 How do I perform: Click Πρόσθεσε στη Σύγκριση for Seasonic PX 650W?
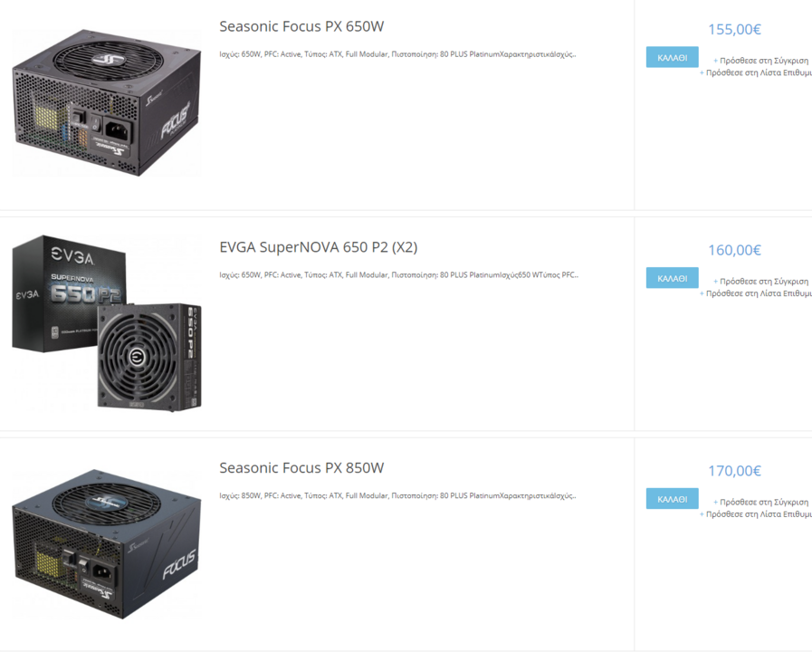click(760, 61)
